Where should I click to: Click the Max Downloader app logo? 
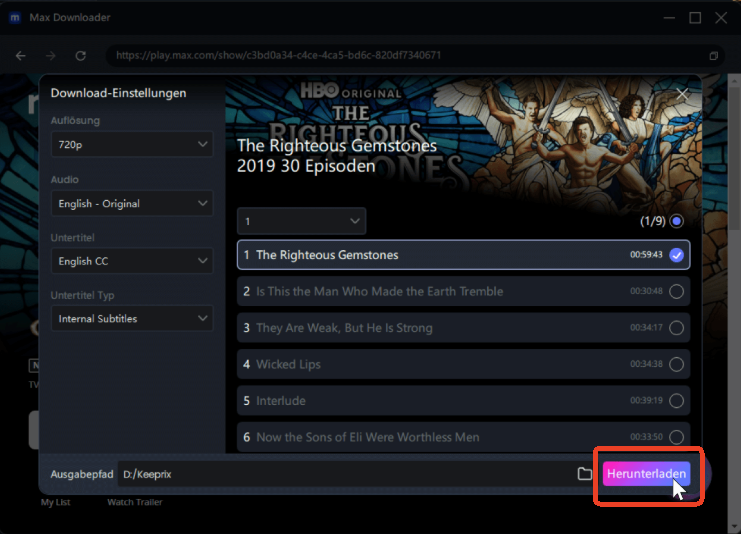[x=15, y=18]
